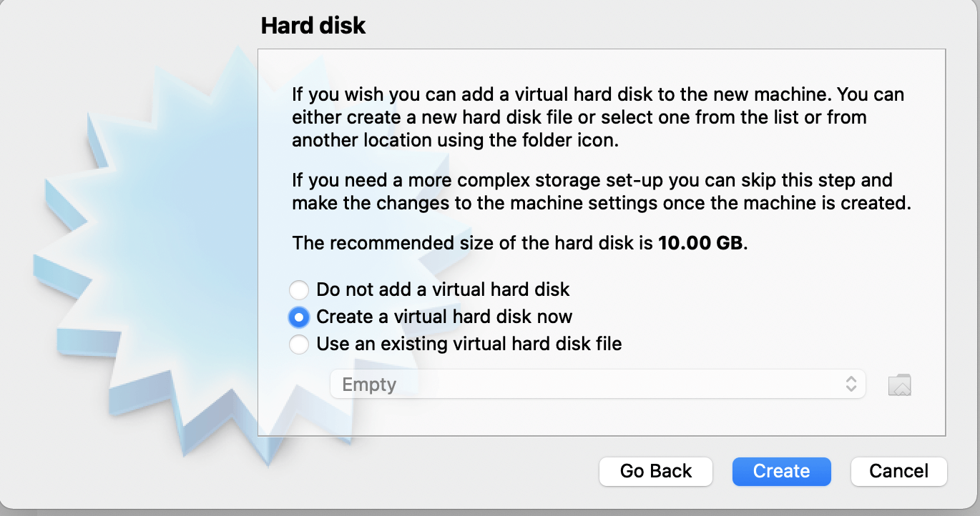Image resolution: width=980 pixels, height=516 pixels.
Task: Click "The recommended size of the hard disk" sentence
Action: click(472, 243)
